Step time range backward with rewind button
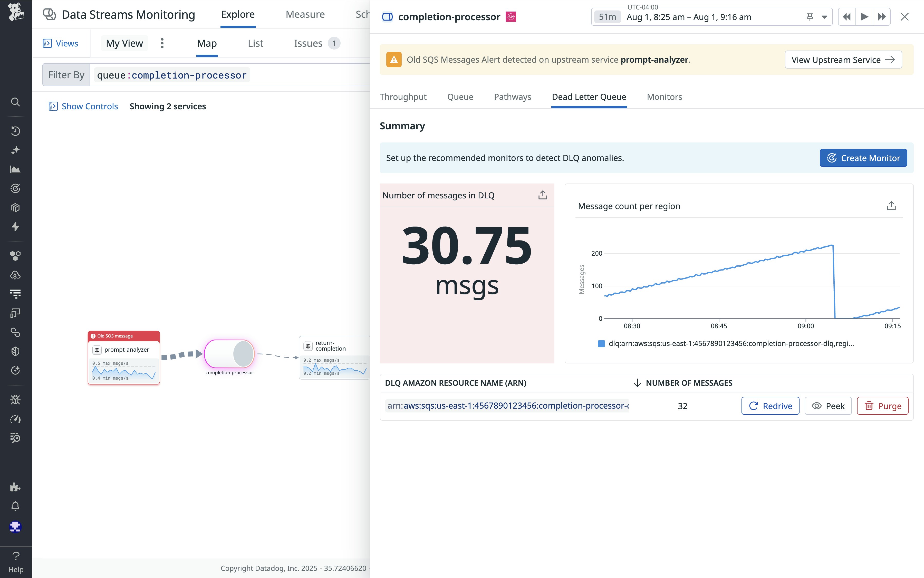This screenshot has height=578, width=924. (x=846, y=17)
